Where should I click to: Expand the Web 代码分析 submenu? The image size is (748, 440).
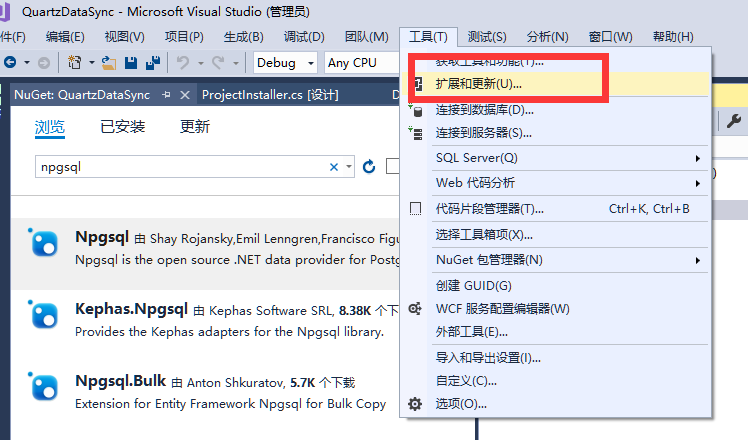click(698, 183)
